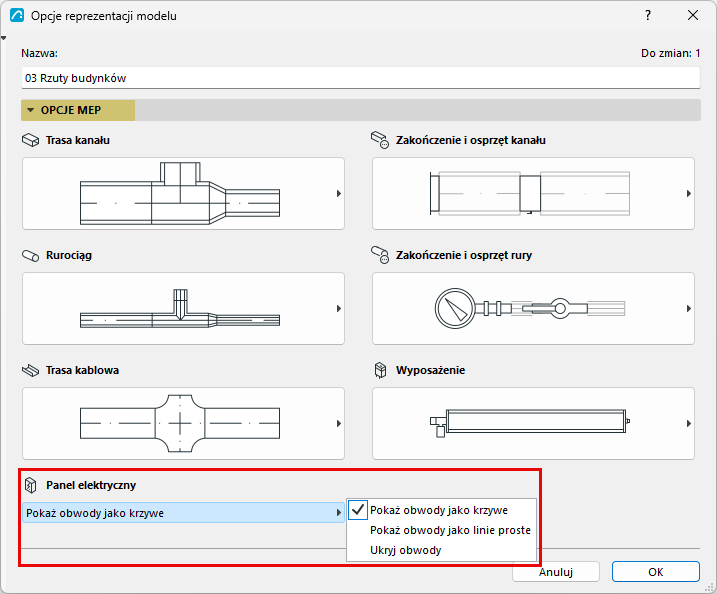Close the Opcje reprezentacji modelu dialog
717x594 pixels.
(x=693, y=16)
